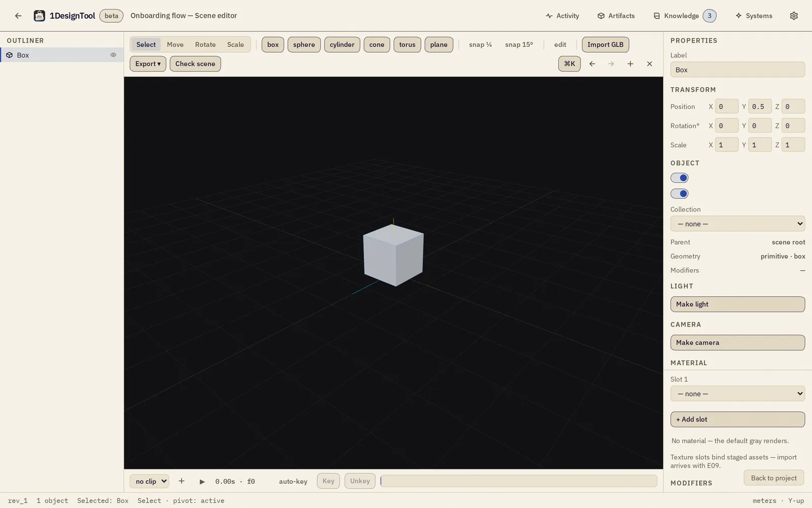This screenshot has width=812, height=508.
Task: Click the rev_1 status bar entry
Action: (x=18, y=500)
